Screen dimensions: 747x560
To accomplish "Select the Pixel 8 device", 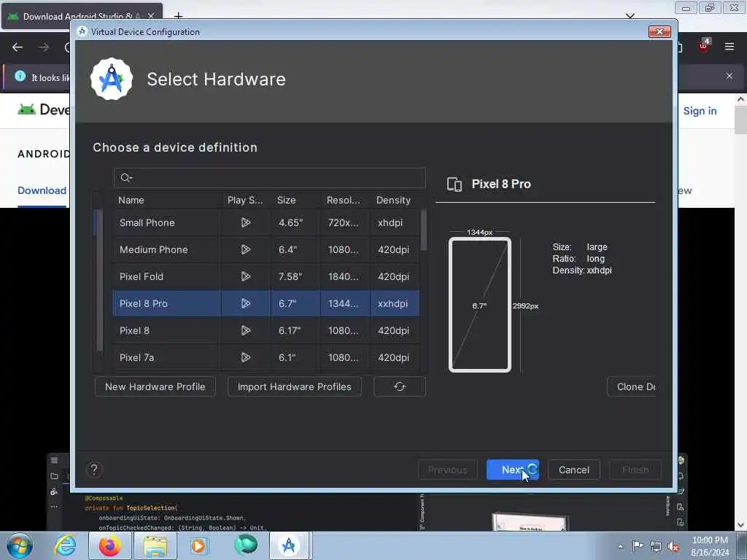I will [266, 330].
